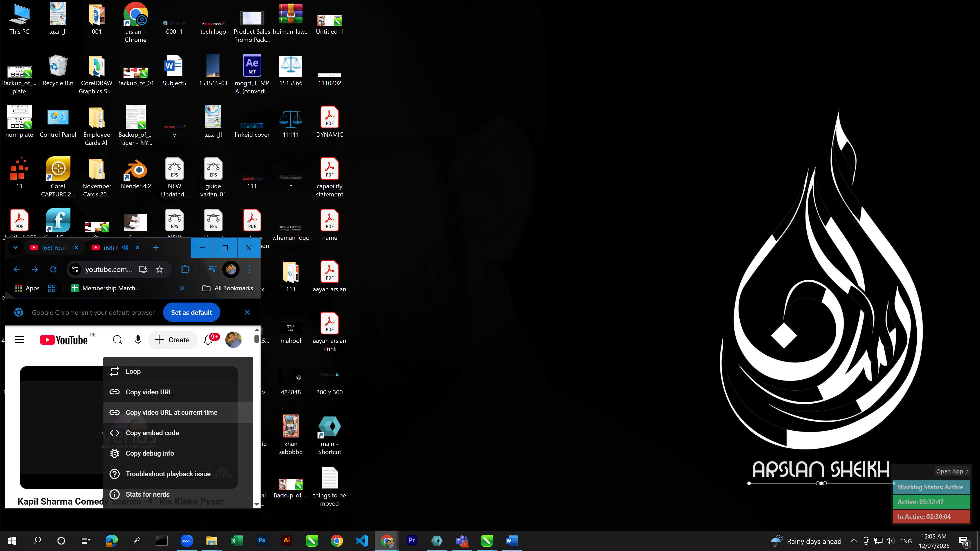
Task: Open the Recycle Bin on desktop
Action: [x=58, y=70]
